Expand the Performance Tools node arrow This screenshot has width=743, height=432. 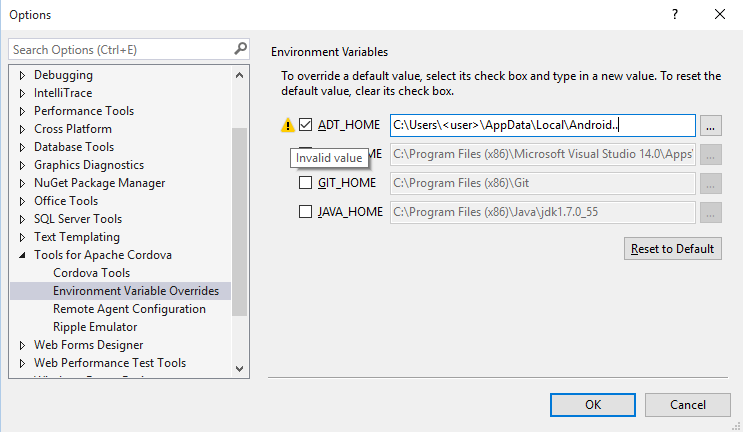coord(22,111)
